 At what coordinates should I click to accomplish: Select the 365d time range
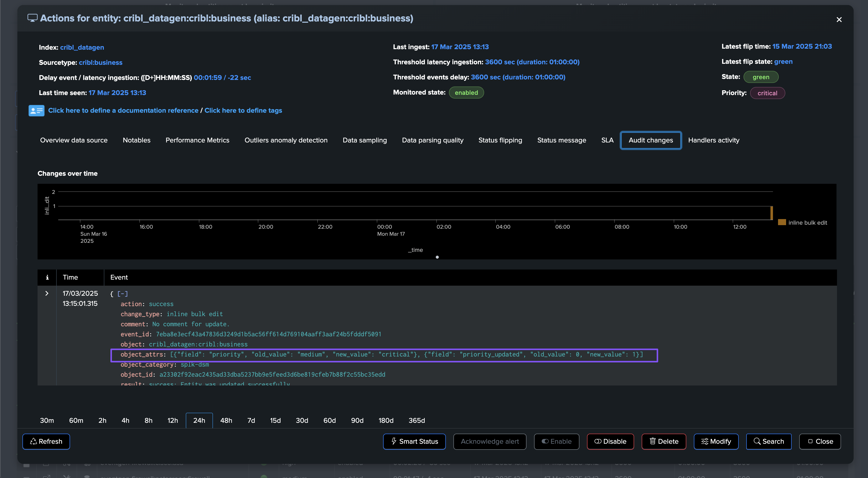tap(417, 420)
